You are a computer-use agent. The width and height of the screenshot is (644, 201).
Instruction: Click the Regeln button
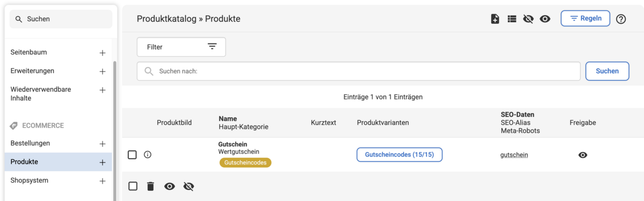pyautogui.click(x=586, y=18)
